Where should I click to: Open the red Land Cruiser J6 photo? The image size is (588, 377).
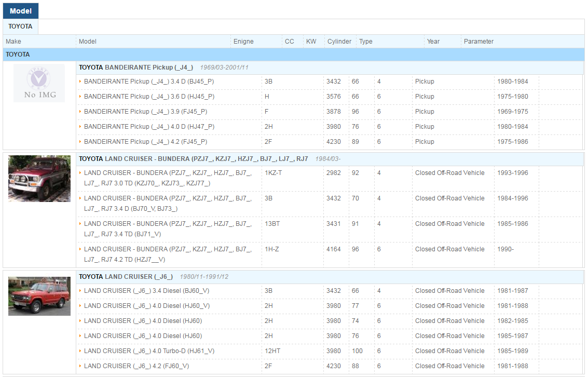coord(39,297)
